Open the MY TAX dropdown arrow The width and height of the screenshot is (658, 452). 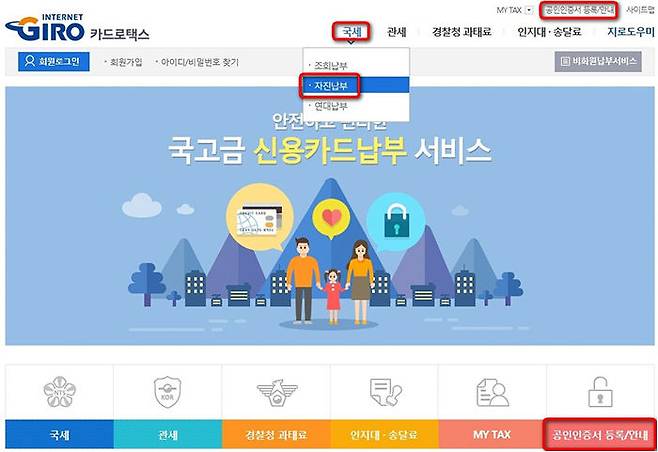click(x=529, y=10)
